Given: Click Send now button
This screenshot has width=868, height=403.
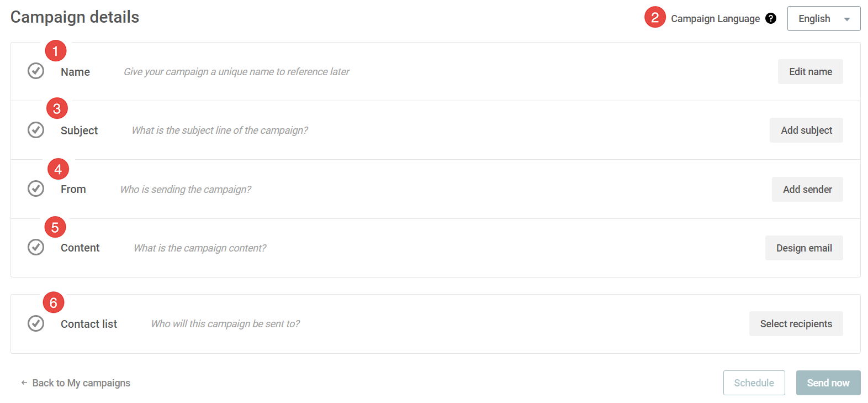Looking at the screenshot, I should (x=828, y=383).
